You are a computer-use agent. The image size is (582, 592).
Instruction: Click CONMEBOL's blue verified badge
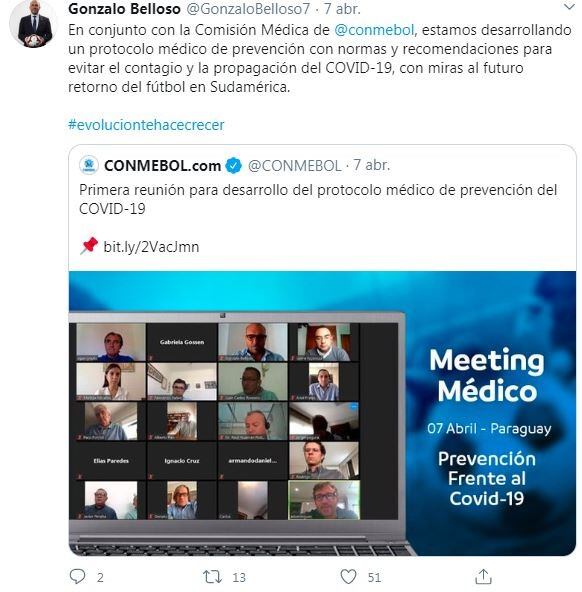click(233, 166)
